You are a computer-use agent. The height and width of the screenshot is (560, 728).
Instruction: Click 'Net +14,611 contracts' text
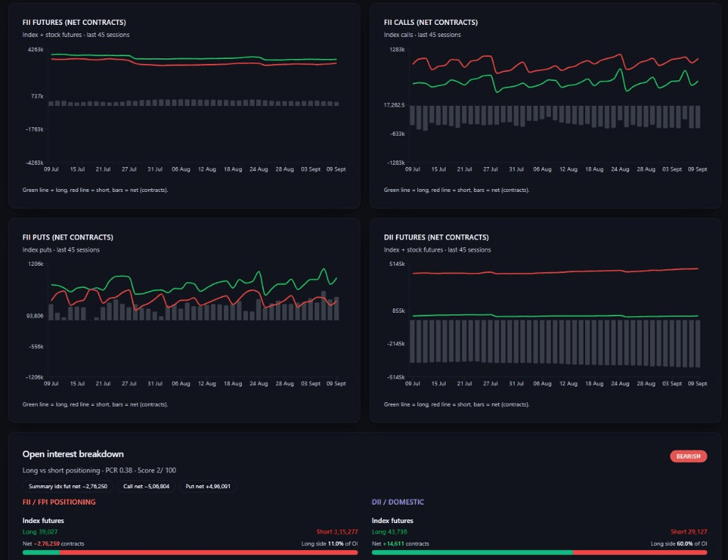(x=400, y=544)
